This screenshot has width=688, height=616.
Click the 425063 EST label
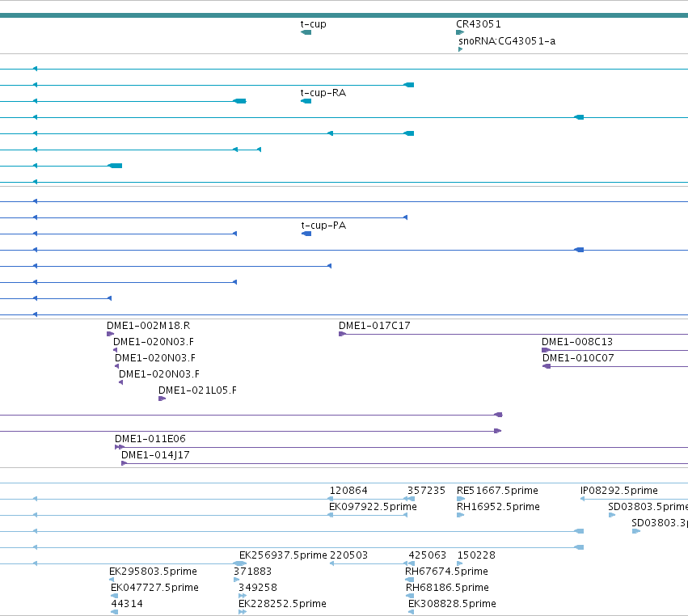point(427,555)
